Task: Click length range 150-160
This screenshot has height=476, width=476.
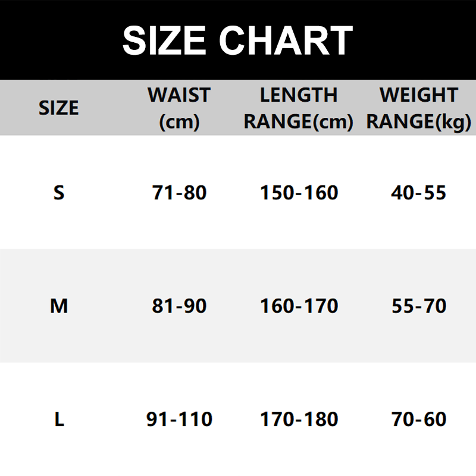Action: click(299, 193)
